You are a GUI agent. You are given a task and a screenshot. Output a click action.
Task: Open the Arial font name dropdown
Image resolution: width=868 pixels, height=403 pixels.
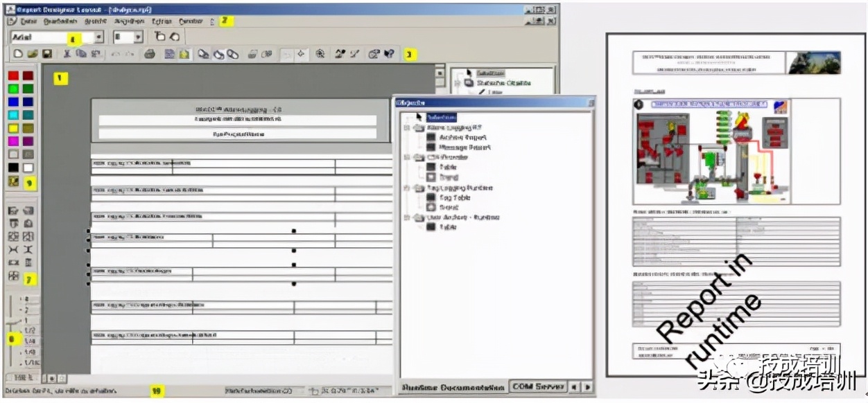tap(99, 37)
